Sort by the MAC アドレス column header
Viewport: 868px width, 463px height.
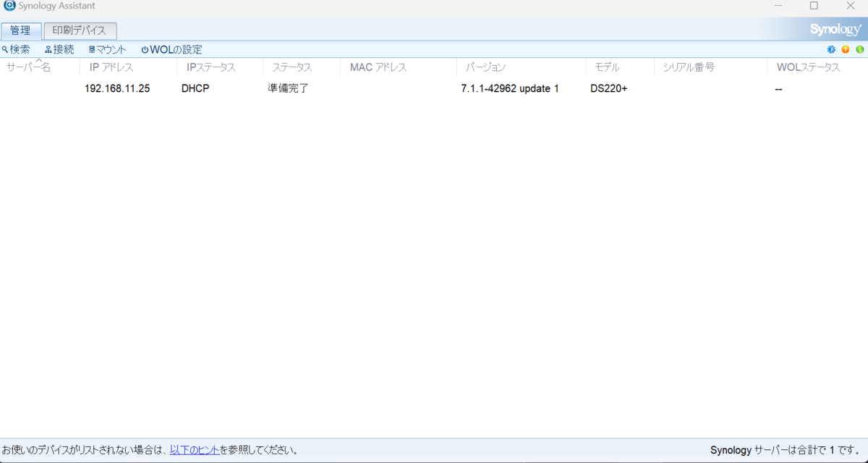(399, 67)
